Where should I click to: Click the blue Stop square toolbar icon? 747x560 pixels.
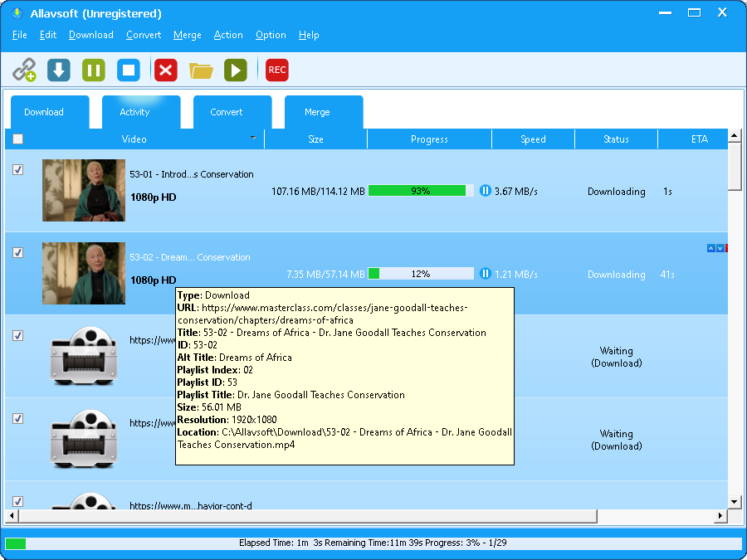(129, 70)
